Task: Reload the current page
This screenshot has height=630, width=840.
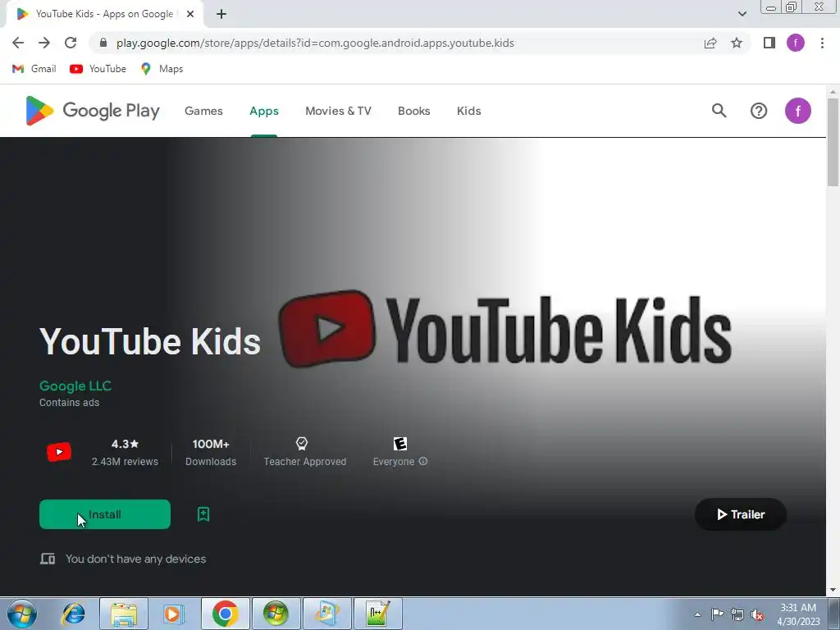Action: [x=71, y=43]
